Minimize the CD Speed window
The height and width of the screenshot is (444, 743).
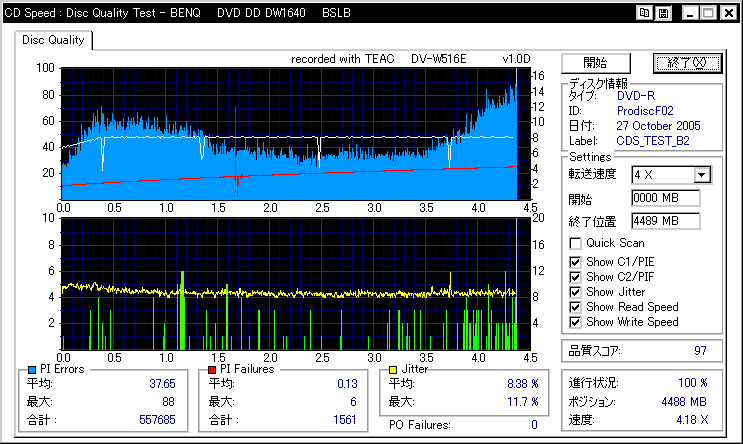(x=690, y=13)
